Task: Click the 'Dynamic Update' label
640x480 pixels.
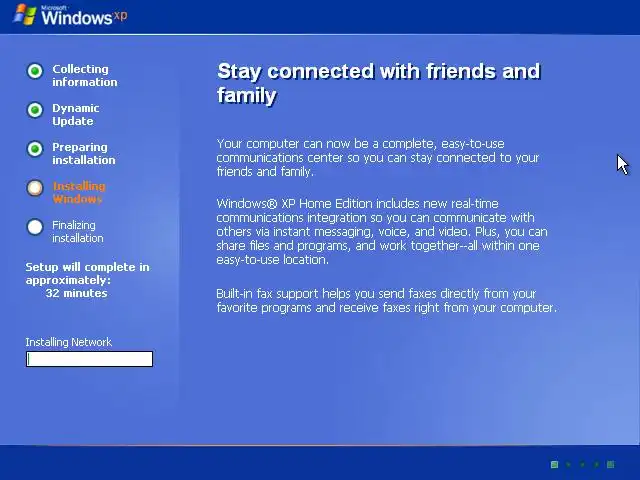Action: pyautogui.click(x=76, y=115)
